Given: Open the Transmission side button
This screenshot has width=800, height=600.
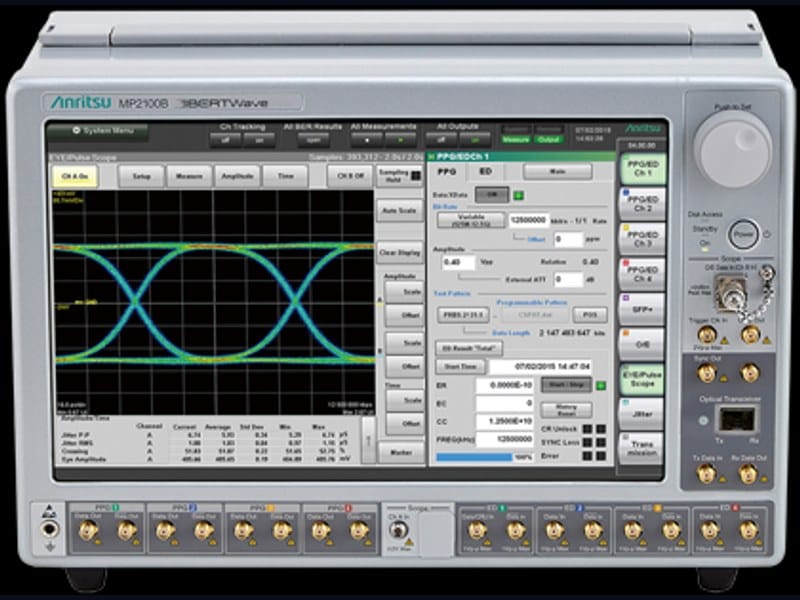Looking at the screenshot, I should click(x=642, y=448).
